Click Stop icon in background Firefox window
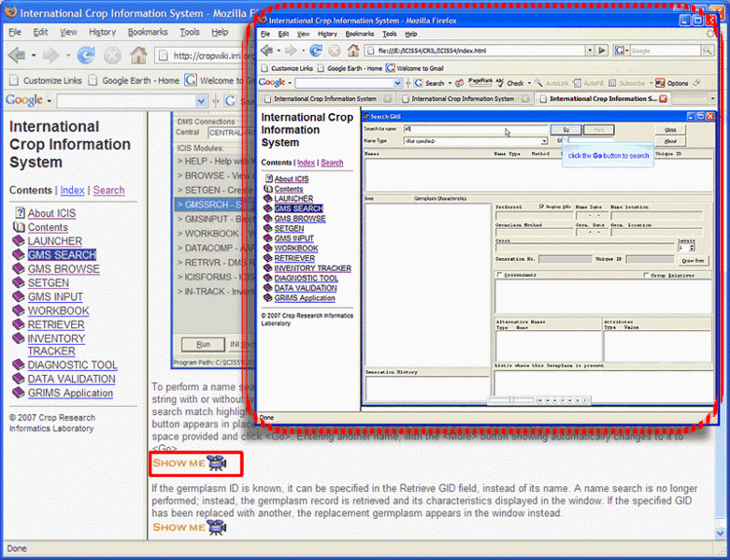Image resolution: width=730 pixels, height=560 pixels. pos(112,55)
